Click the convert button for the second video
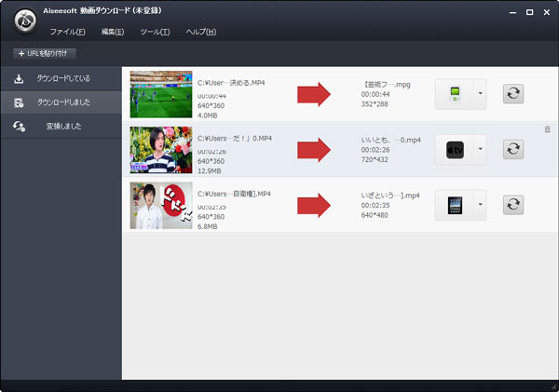Viewport: 559px width, 392px height. (x=512, y=149)
